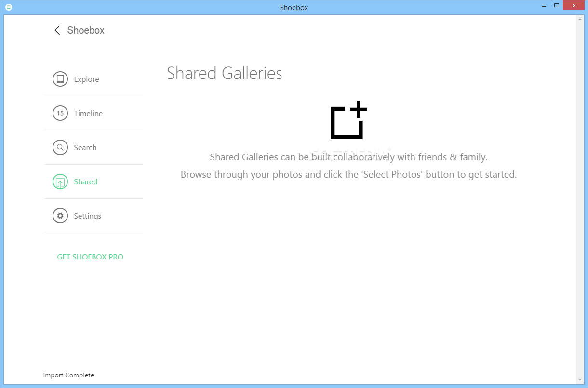The image size is (588, 388).
Task: Click the Shoebox header title text
Action: tap(86, 30)
